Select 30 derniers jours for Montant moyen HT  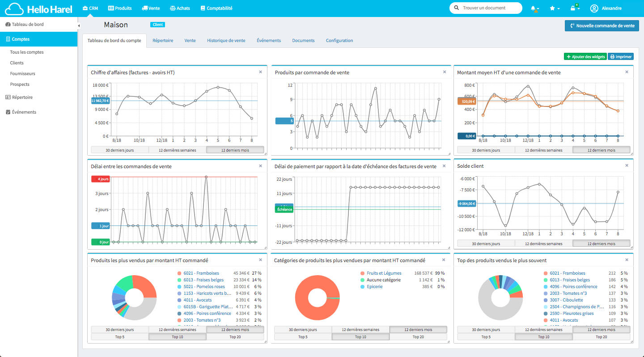(486, 150)
